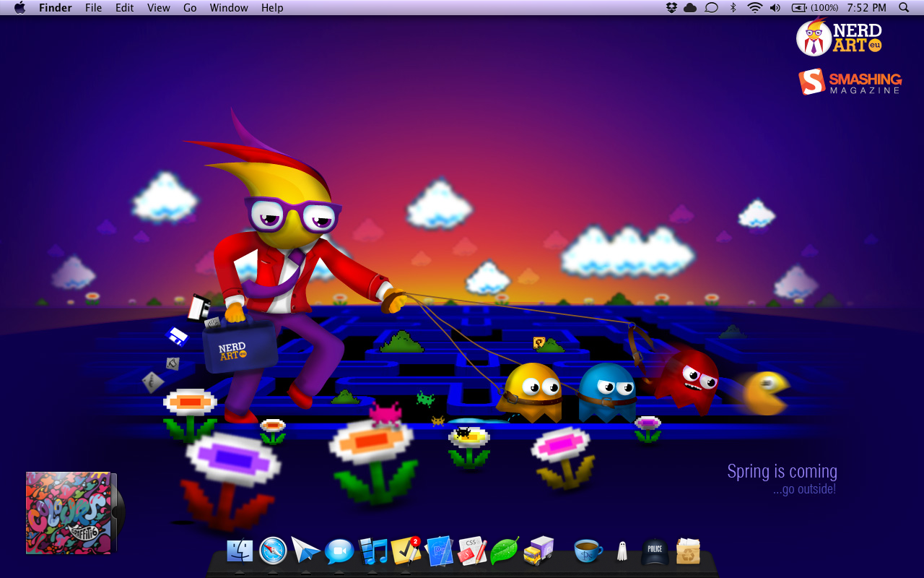Open iChat blue video bubble icon

(x=339, y=551)
